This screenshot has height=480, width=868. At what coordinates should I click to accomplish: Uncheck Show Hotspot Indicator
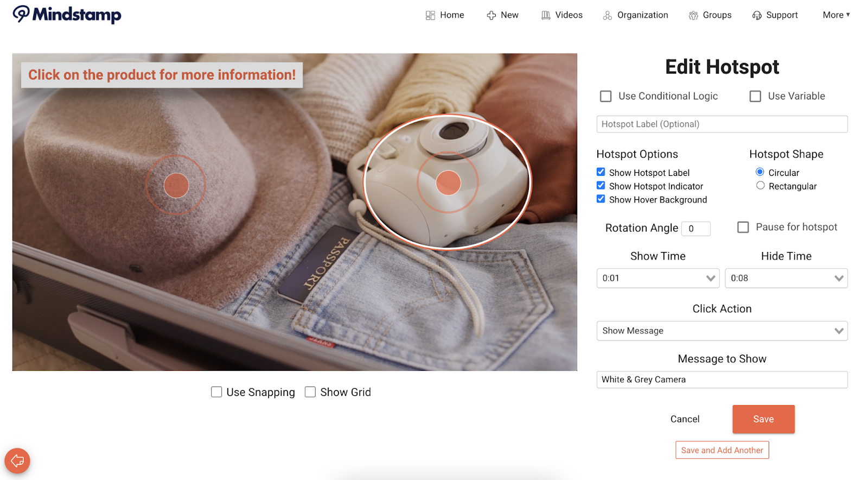coord(601,186)
